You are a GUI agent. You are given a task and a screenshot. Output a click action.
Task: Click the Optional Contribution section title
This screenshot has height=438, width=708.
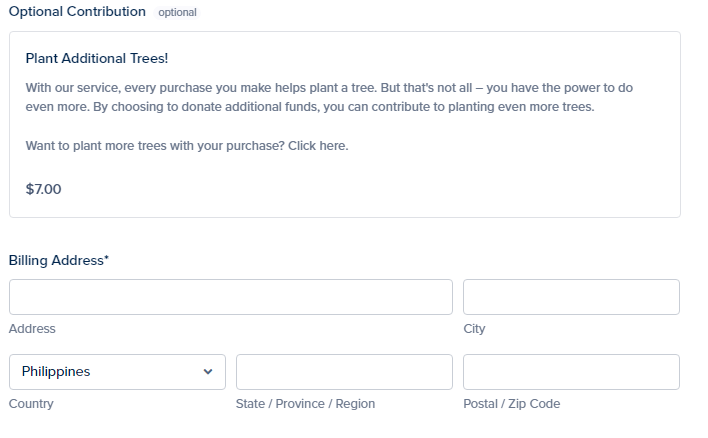tap(77, 12)
